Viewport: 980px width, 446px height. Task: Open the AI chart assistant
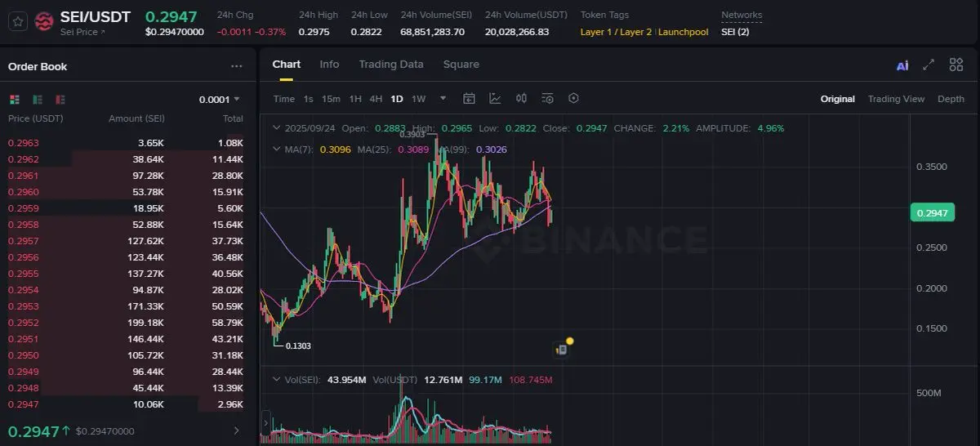pos(902,65)
